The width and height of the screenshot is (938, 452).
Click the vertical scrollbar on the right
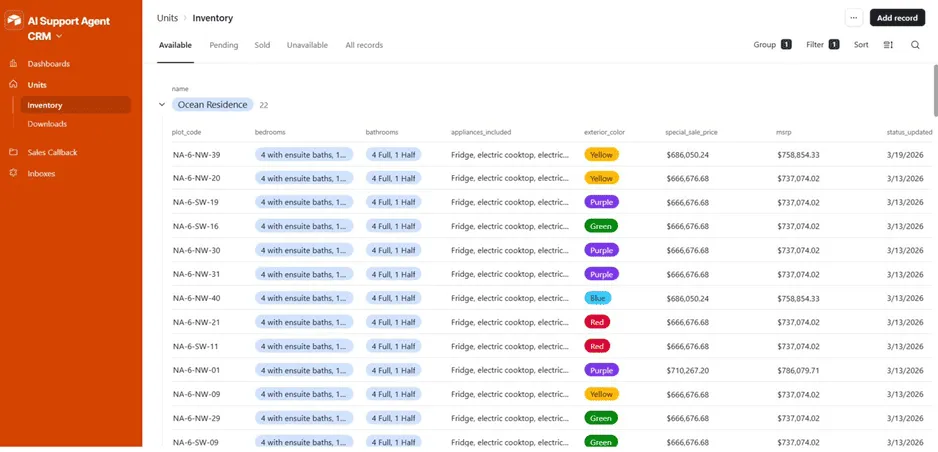pos(935,90)
